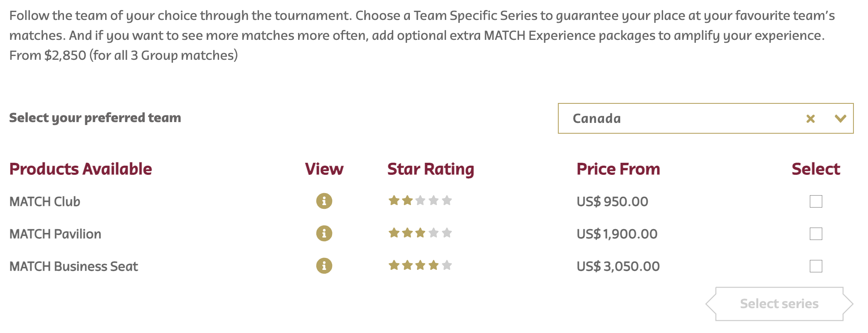Screen dimensions: 868x333
Task: Show MATCH Business Seat details icon
Action: 324,266
